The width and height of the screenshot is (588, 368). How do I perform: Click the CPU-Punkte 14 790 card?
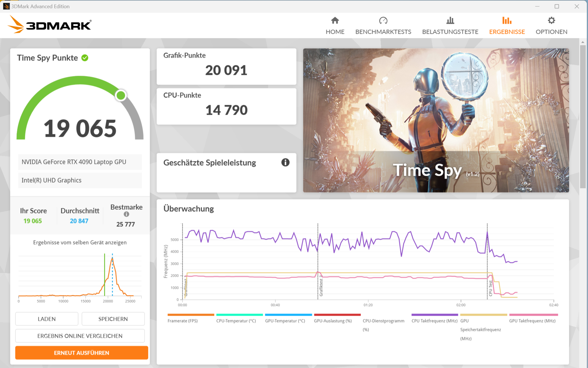(226, 106)
